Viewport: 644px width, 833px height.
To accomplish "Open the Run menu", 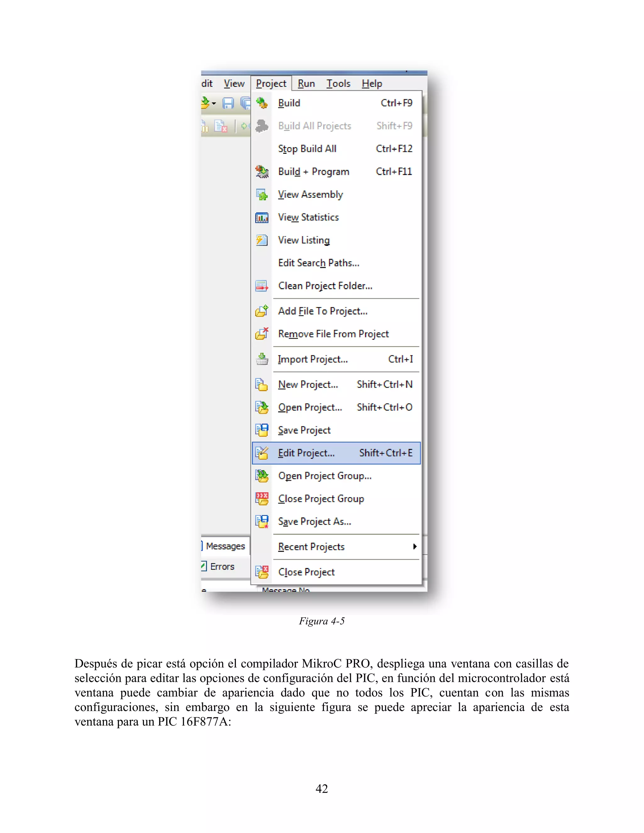I will 306,84.
